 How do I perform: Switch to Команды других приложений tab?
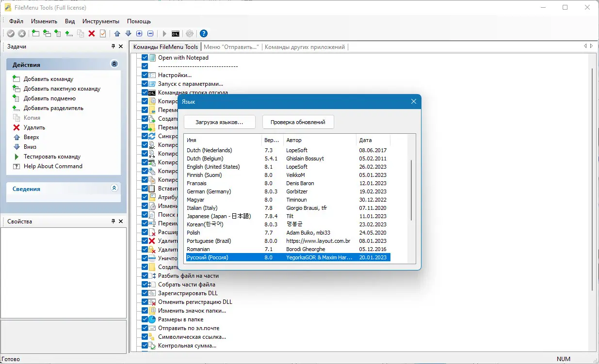[305, 47]
